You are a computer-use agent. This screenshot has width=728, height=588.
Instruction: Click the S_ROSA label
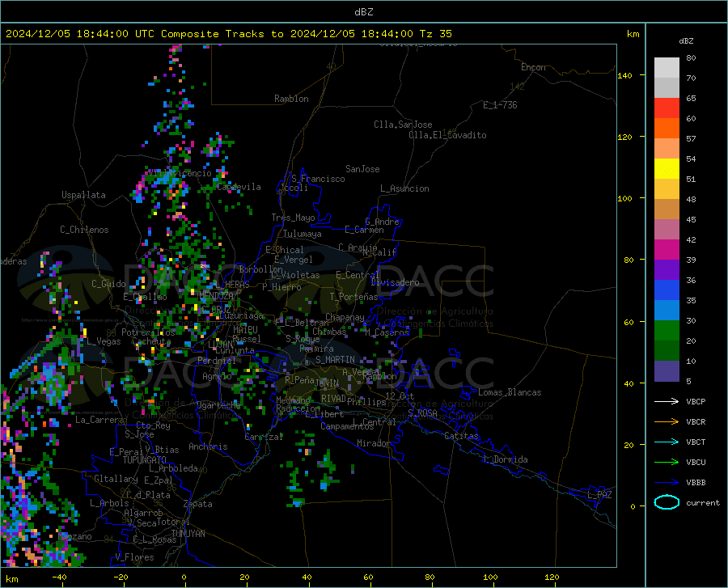423,412
